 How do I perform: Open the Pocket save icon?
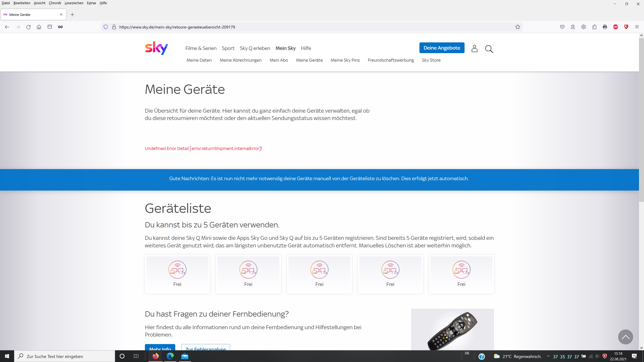pos(562,27)
